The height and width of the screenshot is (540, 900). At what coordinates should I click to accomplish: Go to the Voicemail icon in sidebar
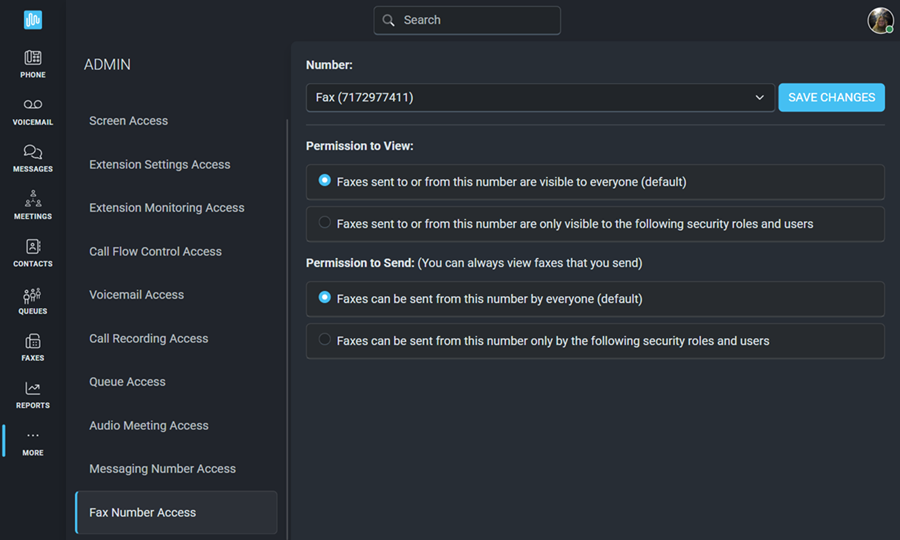[33, 104]
